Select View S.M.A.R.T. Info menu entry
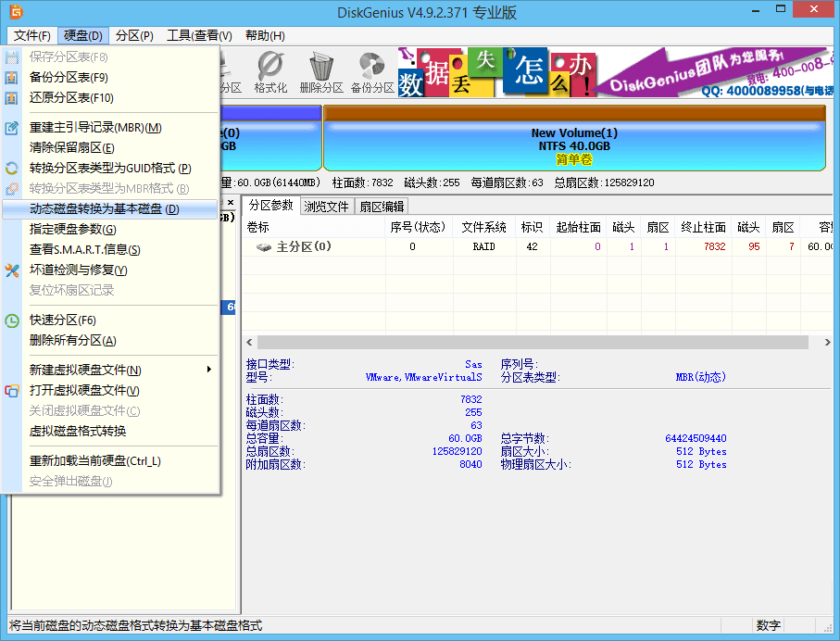Viewport: 840px width, 641px height. tap(84, 250)
